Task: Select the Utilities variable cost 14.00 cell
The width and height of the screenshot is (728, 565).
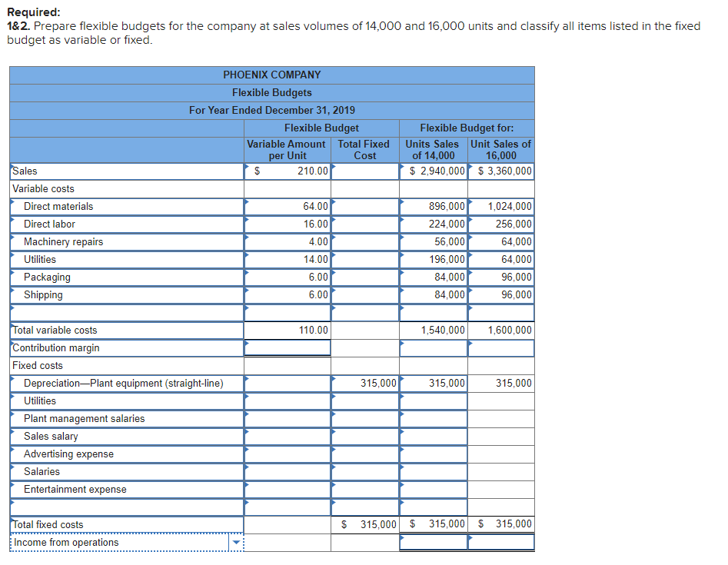Action: coord(288,259)
